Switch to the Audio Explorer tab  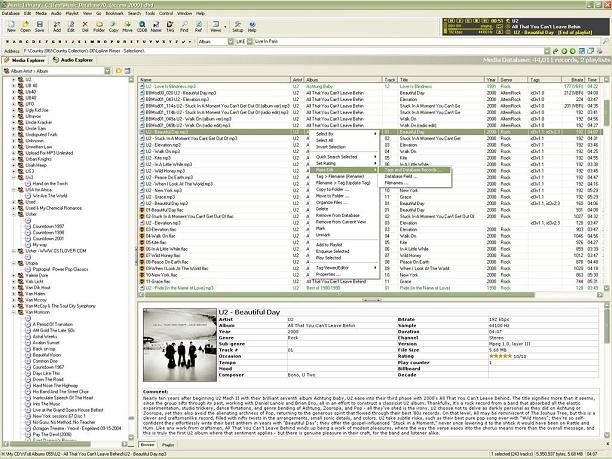[73, 60]
